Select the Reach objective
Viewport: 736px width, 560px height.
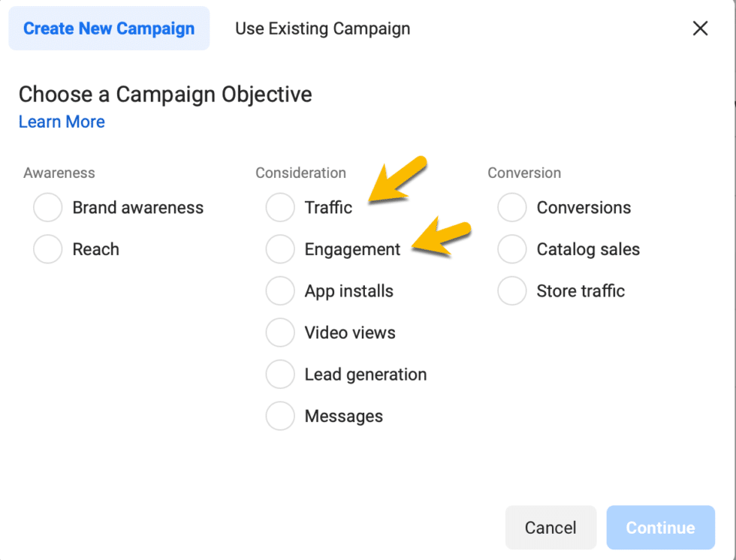click(47, 249)
